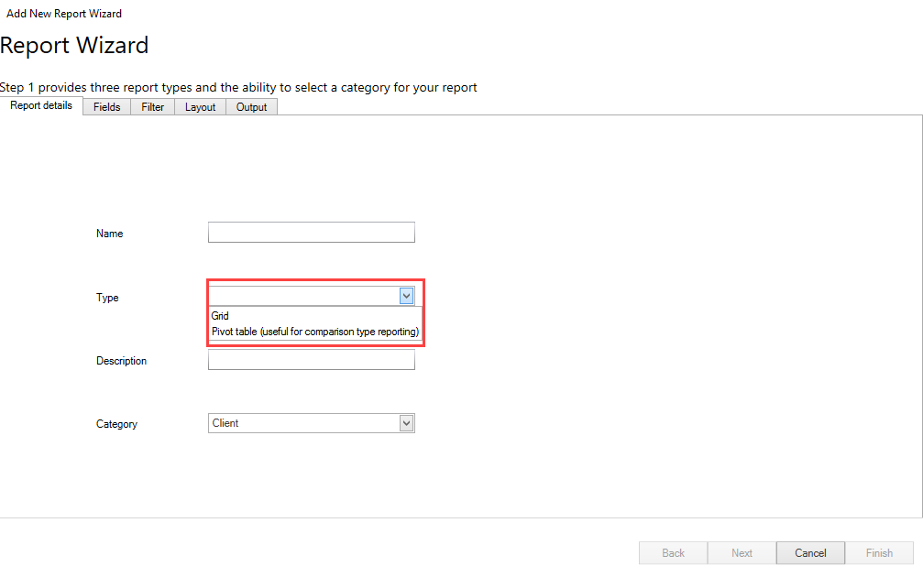Open the Filter tab

152,107
